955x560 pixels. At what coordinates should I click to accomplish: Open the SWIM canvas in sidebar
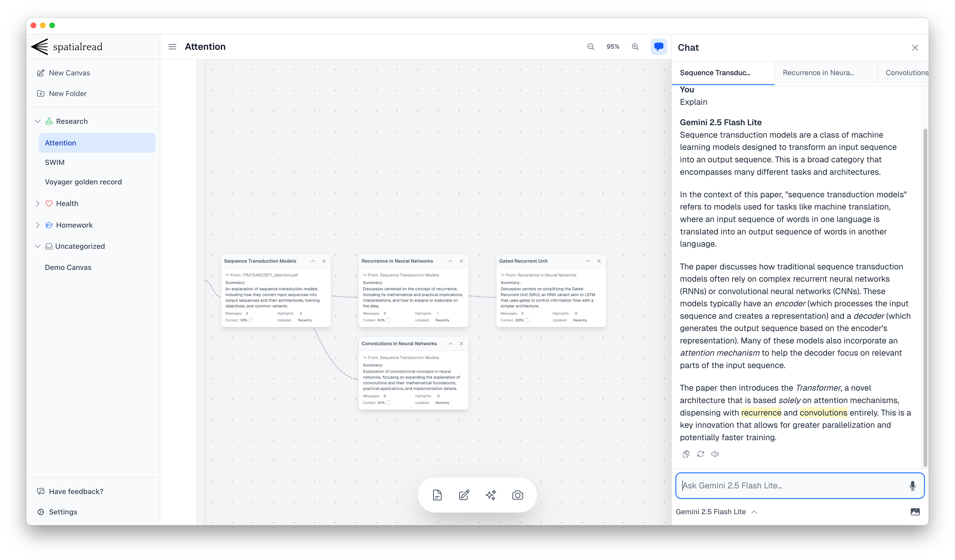click(x=55, y=162)
